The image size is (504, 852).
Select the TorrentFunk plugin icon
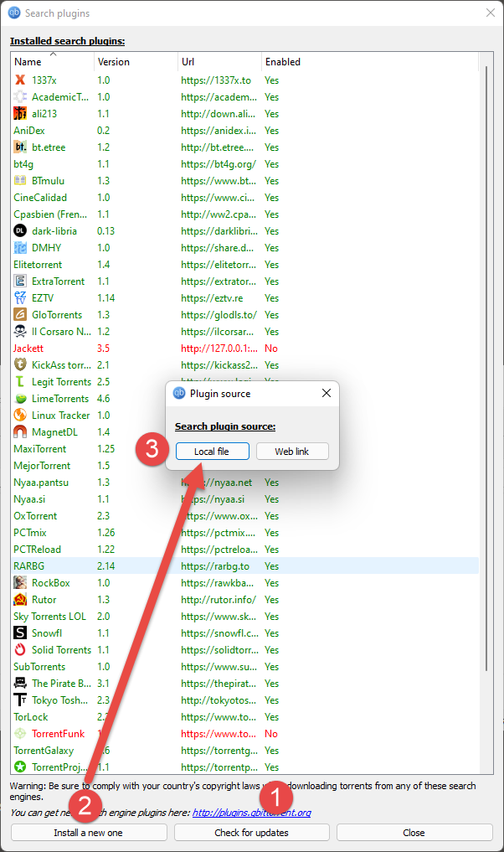(20, 734)
